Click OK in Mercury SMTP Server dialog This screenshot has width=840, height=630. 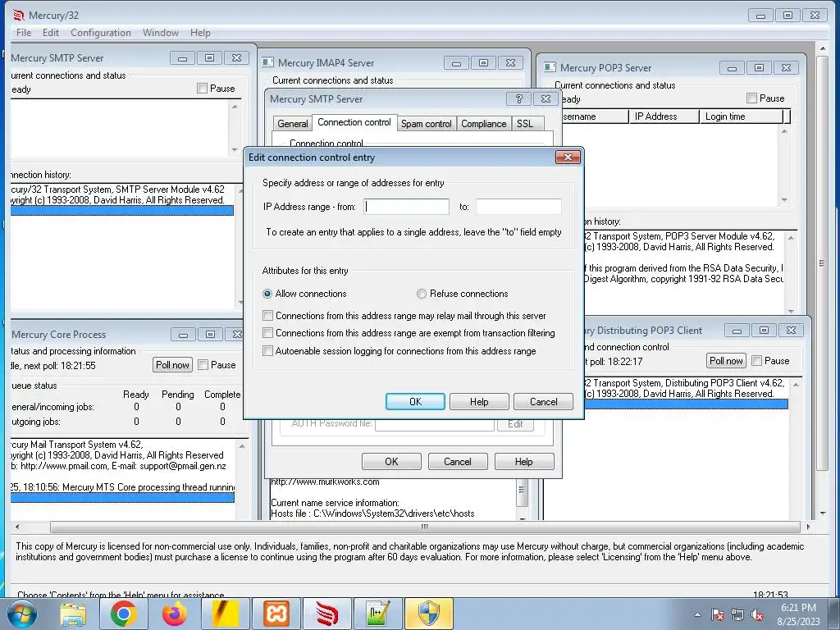coord(391,462)
